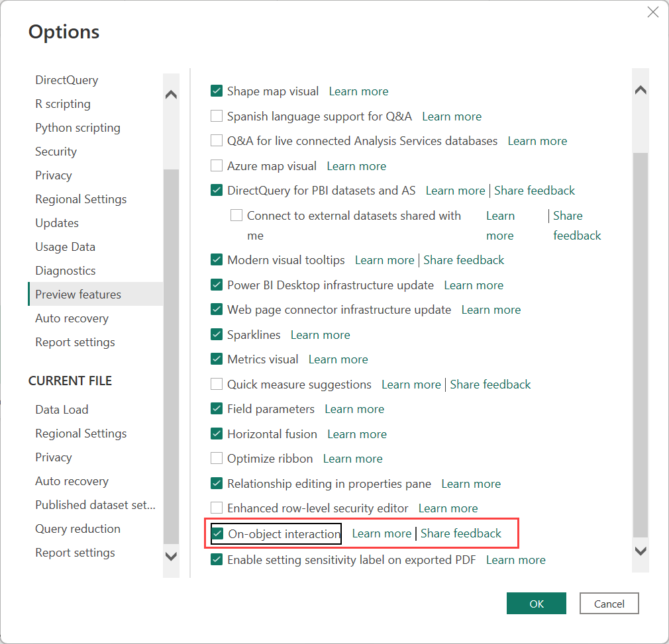This screenshot has height=644, width=669.
Task: Select global Privacy settings above Regional Settings
Action: pyautogui.click(x=54, y=175)
